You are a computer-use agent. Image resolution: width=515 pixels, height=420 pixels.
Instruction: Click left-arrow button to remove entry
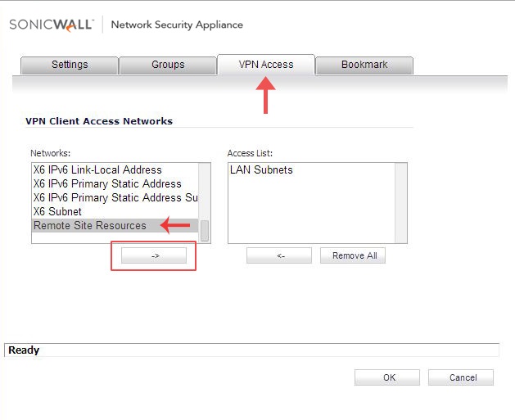click(x=279, y=255)
